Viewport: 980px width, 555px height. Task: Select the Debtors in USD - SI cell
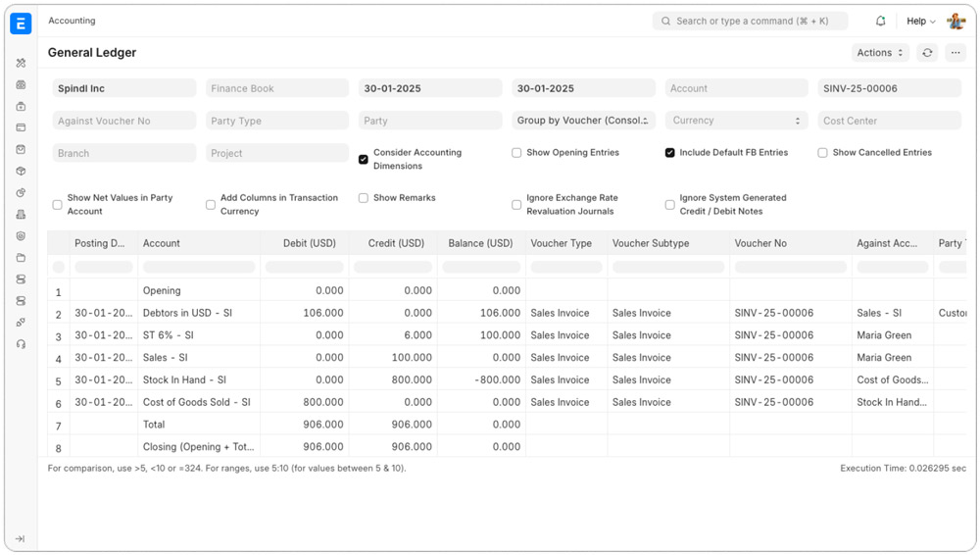(x=199, y=313)
